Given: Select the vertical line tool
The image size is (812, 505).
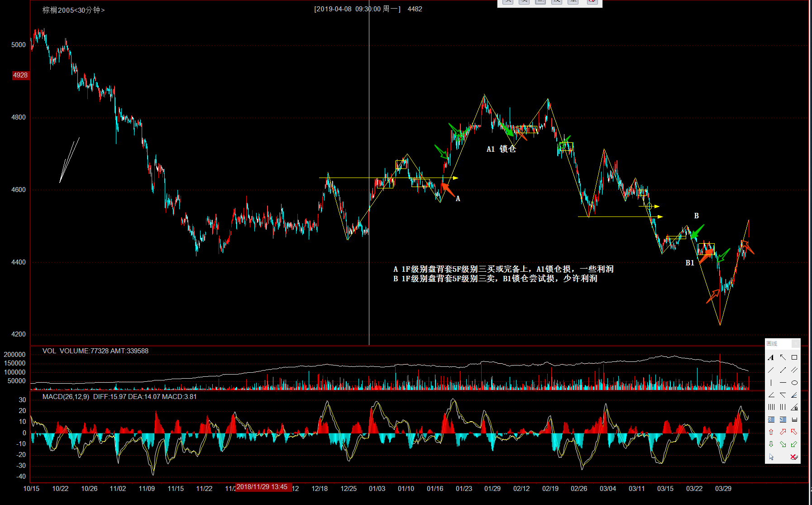Looking at the screenshot, I should click(x=771, y=383).
